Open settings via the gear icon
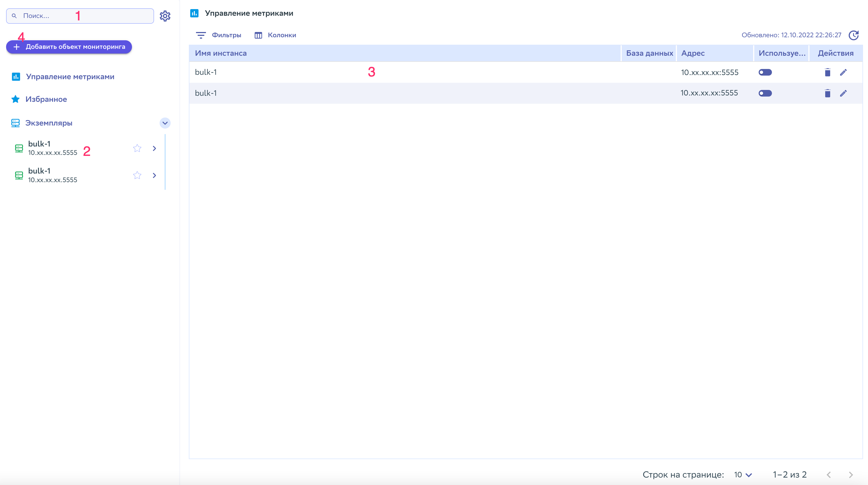868x485 pixels. click(165, 16)
